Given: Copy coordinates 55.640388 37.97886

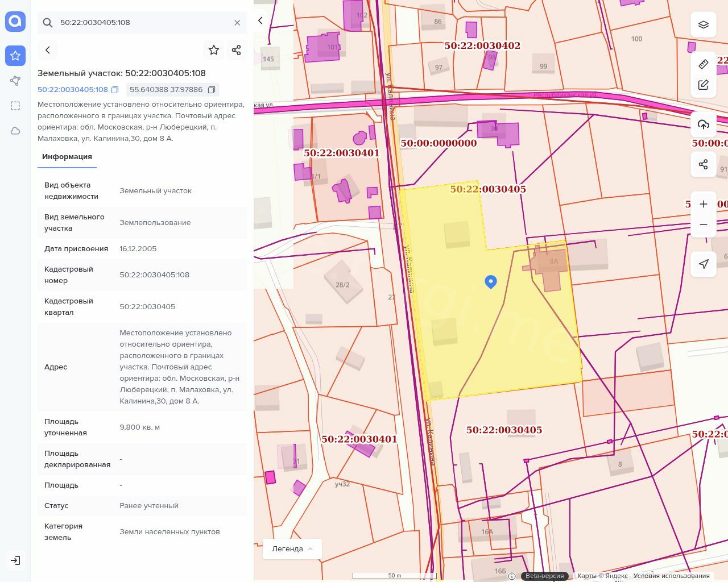Looking at the screenshot, I should click(212, 90).
